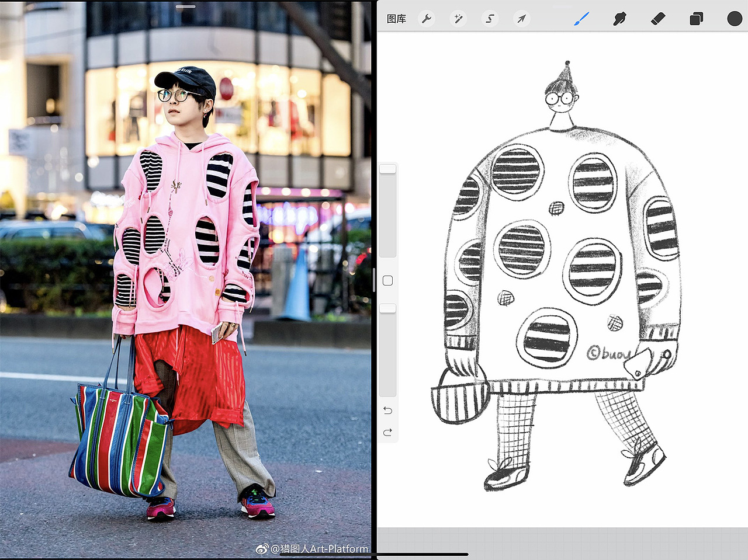This screenshot has height=560, width=748.
Task: Open the 图库 gallery
Action: point(396,19)
